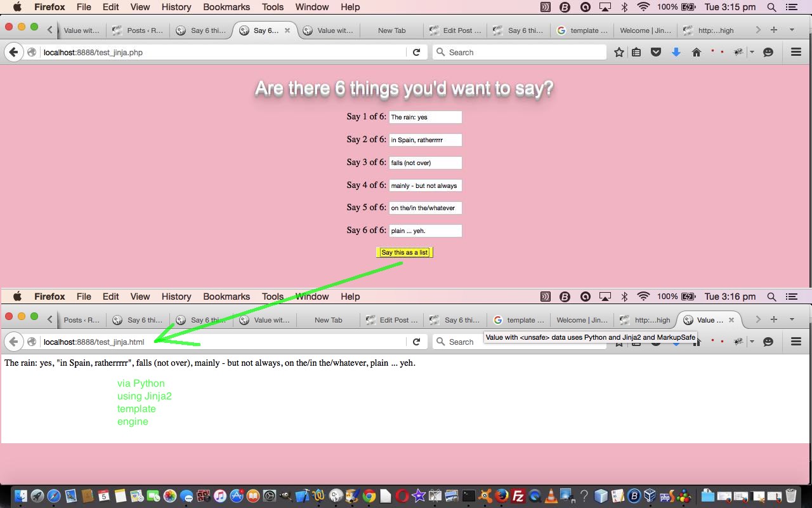Open Spotlight search in the 3:15 pm menu bar
This screenshot has width=812, height=508.
coord(771,7)
